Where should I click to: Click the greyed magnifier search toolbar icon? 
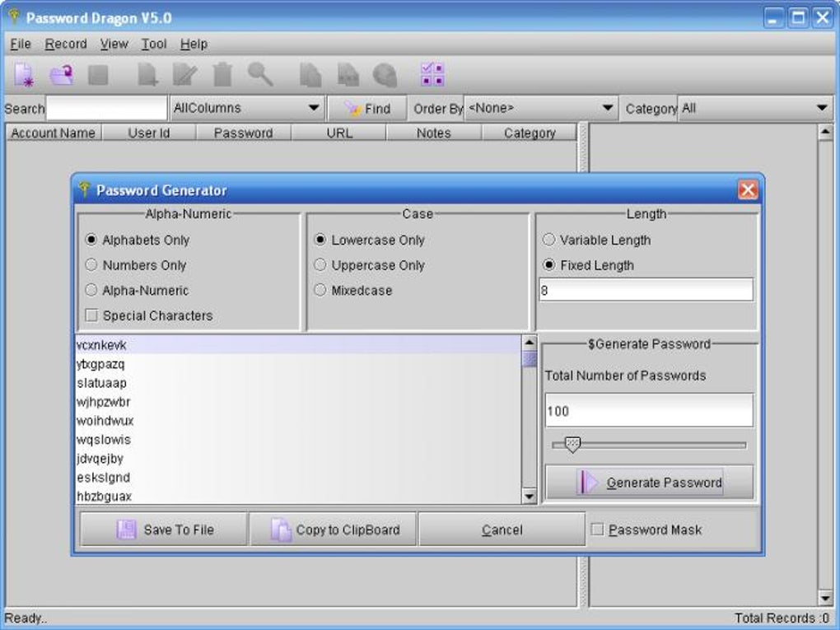point(260,74)
